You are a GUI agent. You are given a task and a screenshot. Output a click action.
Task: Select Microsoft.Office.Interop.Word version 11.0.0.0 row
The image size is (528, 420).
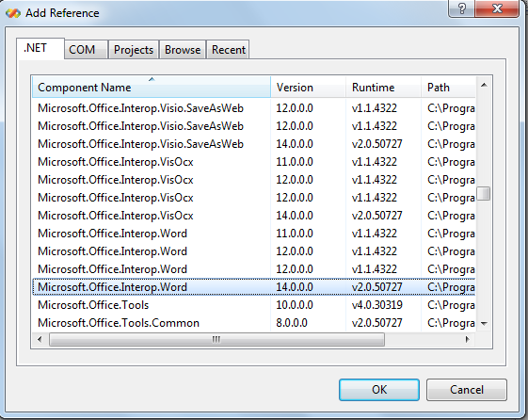coord(254,234)
